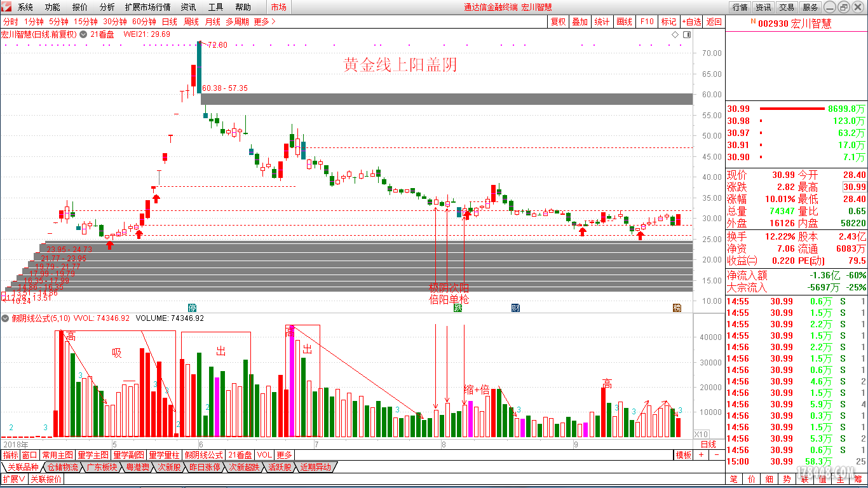
Task: Expand the 更多 periods list
Action: pos(264,22)
